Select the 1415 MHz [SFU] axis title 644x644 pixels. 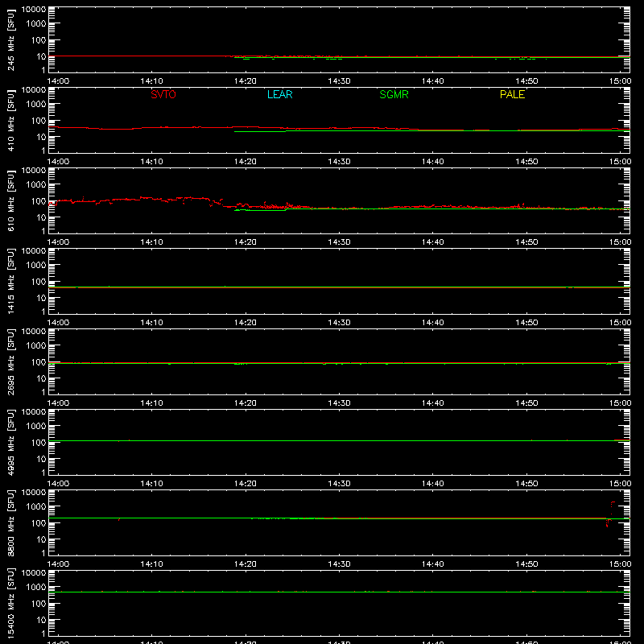pos(10,281)
